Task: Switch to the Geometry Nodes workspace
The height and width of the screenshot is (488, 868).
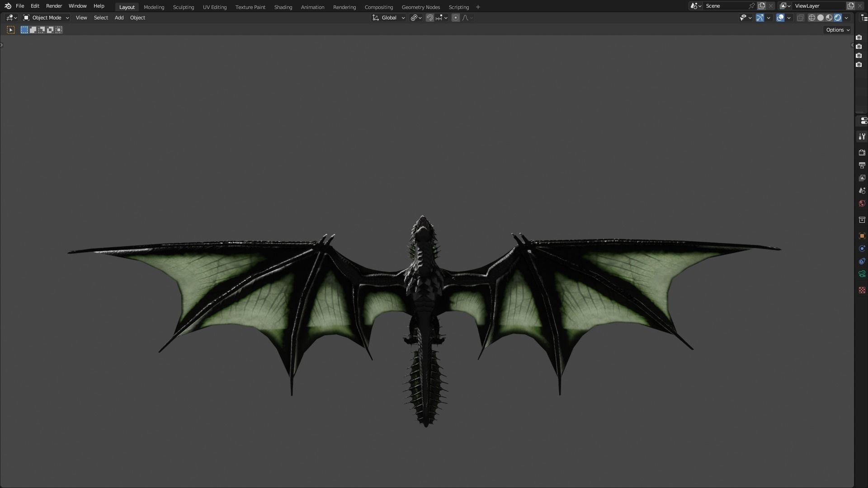Action: pos(421,7)
